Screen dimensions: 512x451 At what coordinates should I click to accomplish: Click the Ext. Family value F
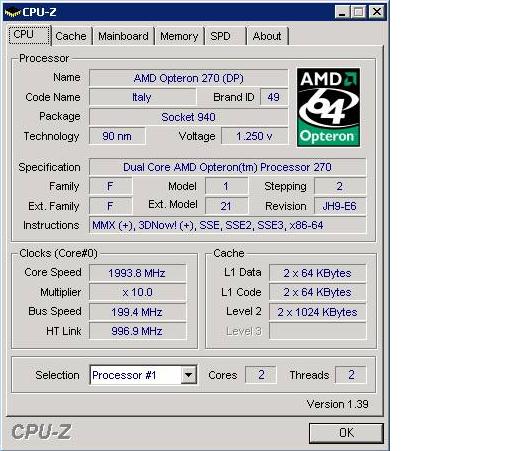point(111,206)
